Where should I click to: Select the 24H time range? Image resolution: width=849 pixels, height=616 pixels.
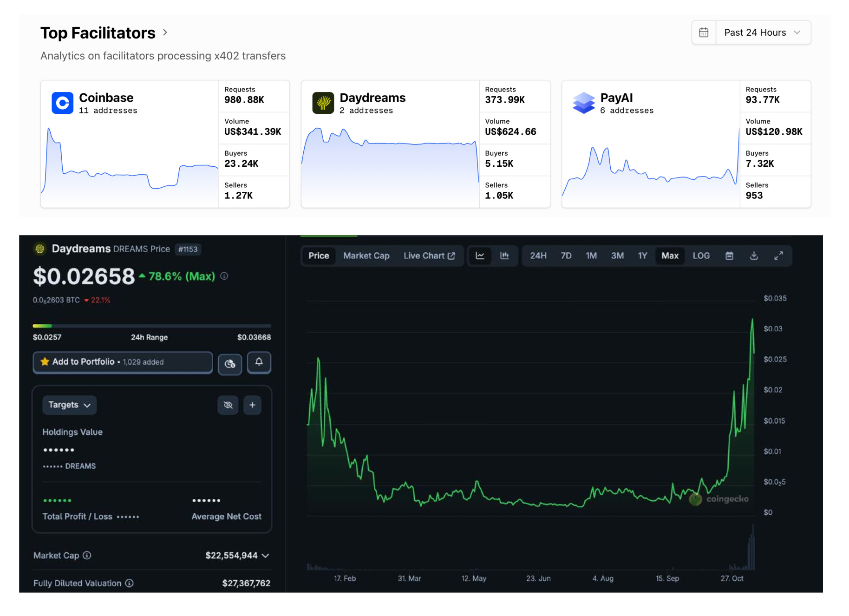[538, 256]
